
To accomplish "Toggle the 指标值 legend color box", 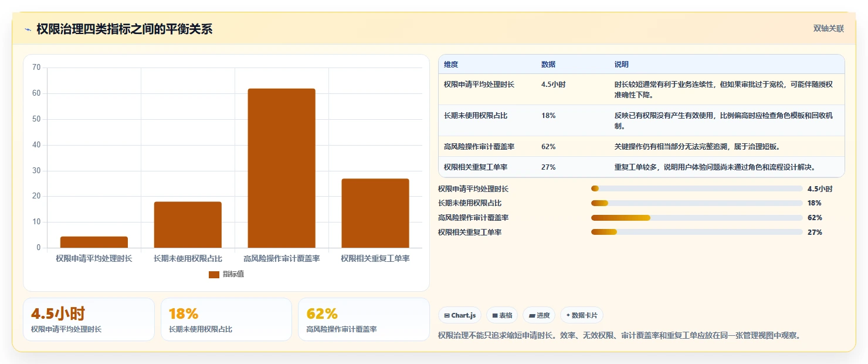I will pos(214,275).
